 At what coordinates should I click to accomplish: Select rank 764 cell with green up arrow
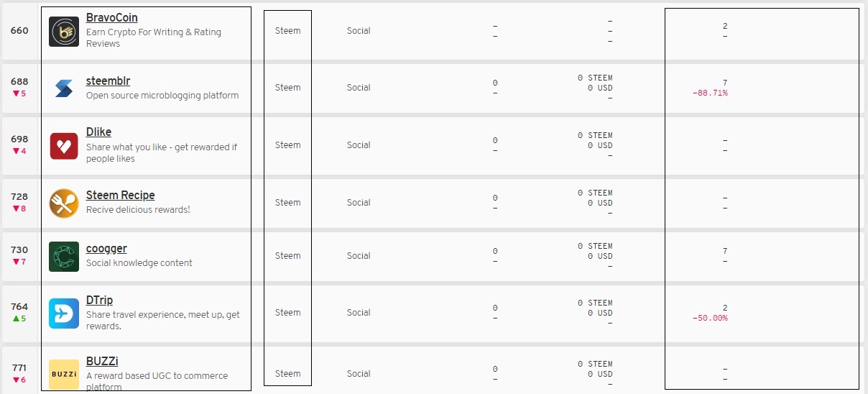tap(19, 313)
